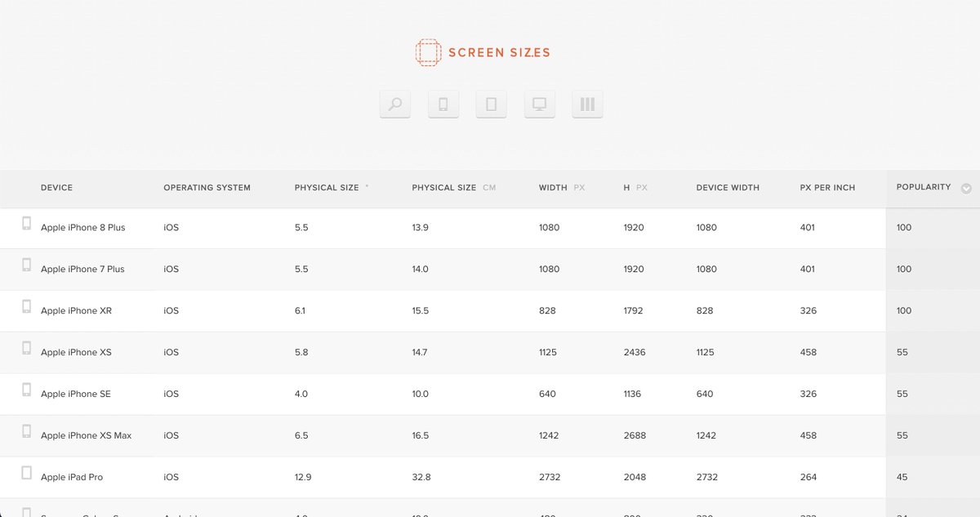Sort by H PX column header
Screen dimensions: 980x517
tap(635, 188)
